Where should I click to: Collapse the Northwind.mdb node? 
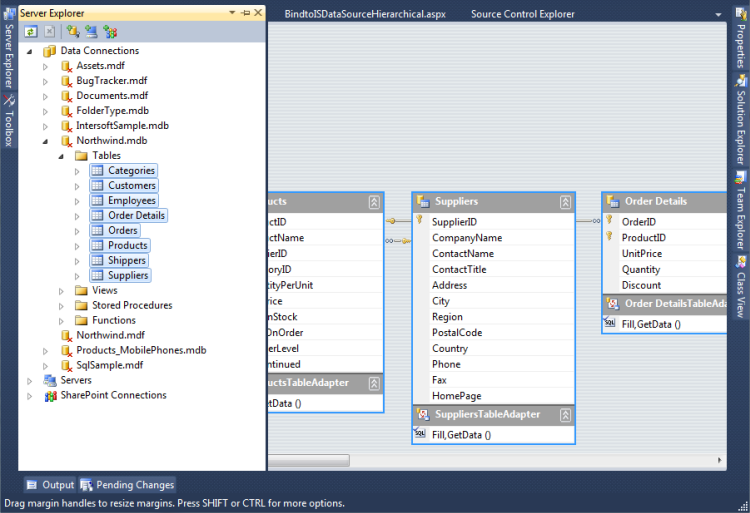[45, 141]
